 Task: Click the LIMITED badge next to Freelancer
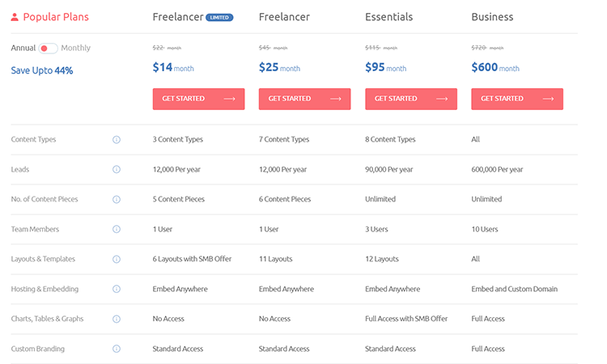(x=219, y=18)
